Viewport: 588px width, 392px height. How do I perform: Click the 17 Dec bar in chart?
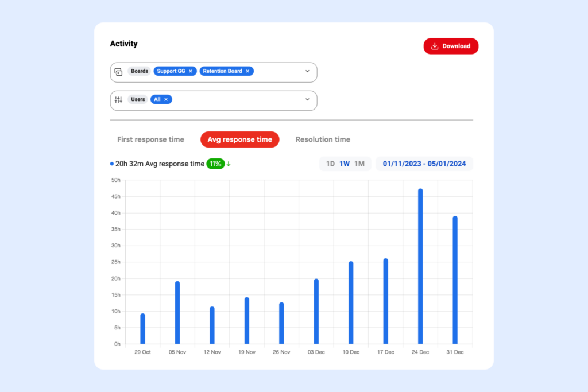[385, 301]
